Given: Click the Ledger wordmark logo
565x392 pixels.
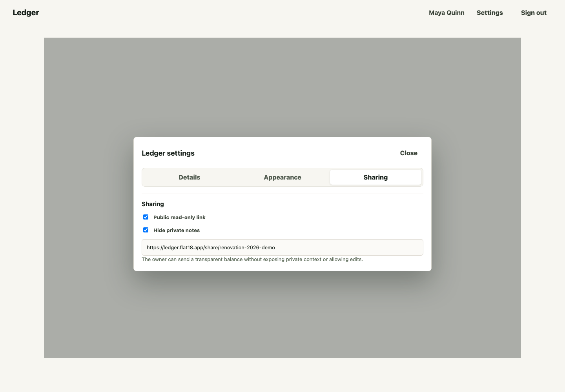Looking at the screenshot, I should click(26, 13).
